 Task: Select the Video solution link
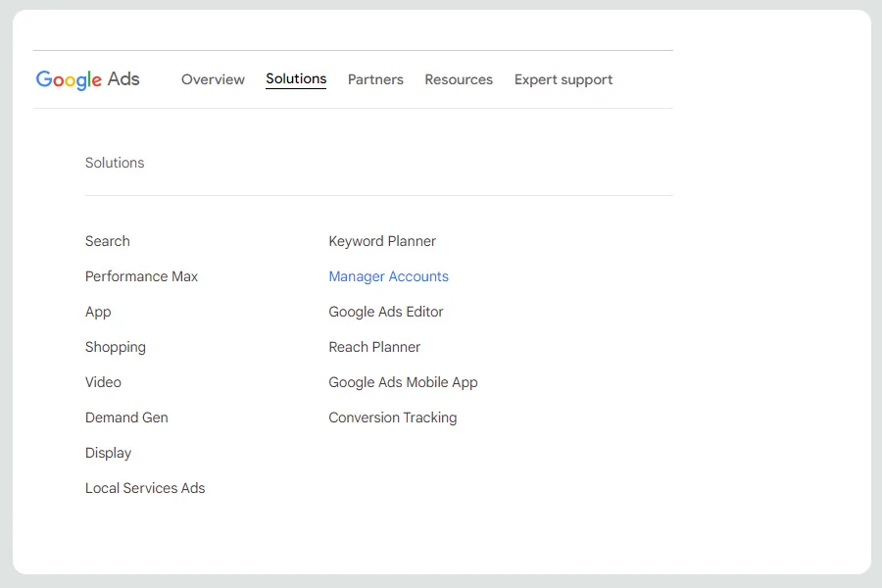103,382
